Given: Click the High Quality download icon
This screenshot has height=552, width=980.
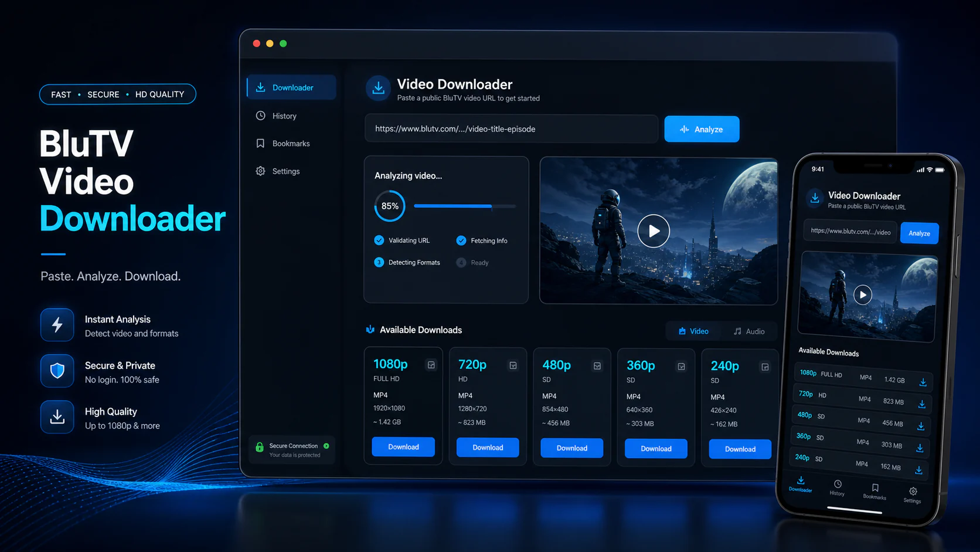Looking at the screenshot, I should [57, 416].
